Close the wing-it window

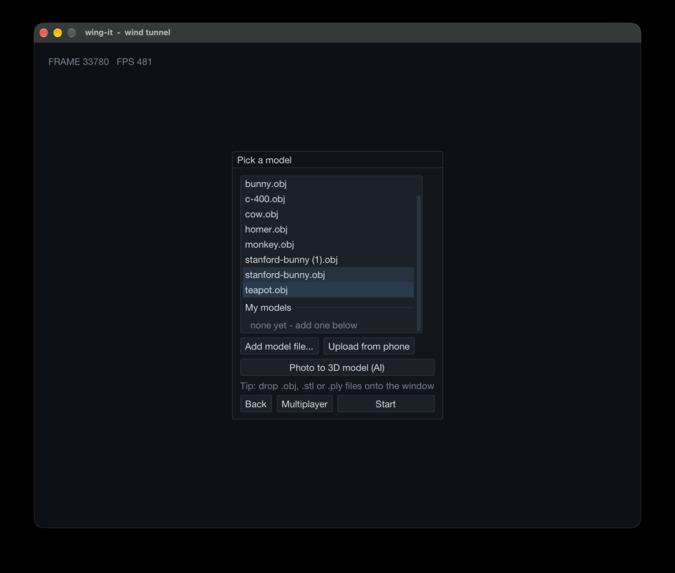[x=43, y=33]
